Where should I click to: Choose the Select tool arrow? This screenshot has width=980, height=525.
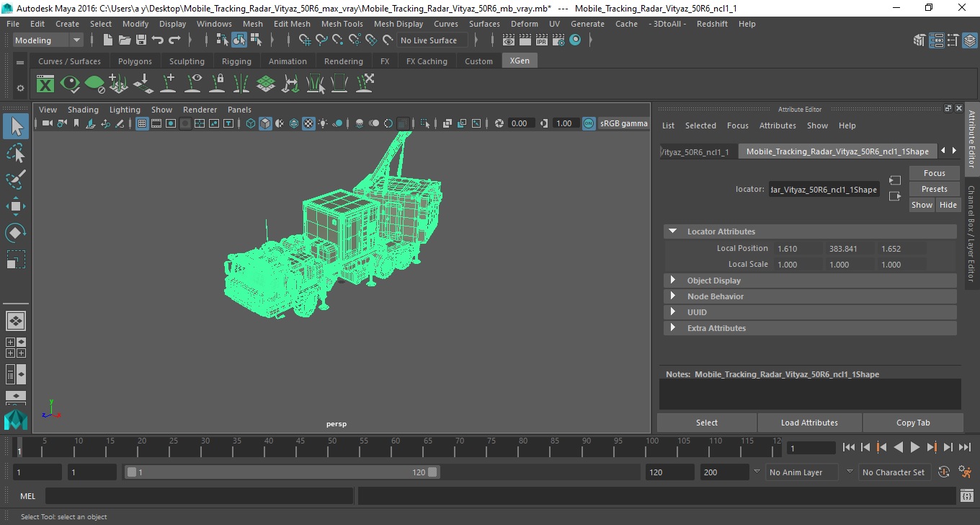click(16, 126)
